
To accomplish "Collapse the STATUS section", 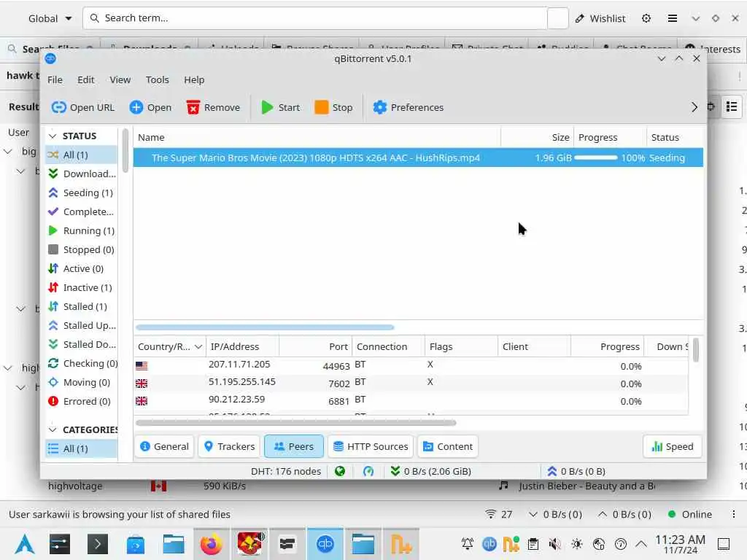I will click(53, 136).
